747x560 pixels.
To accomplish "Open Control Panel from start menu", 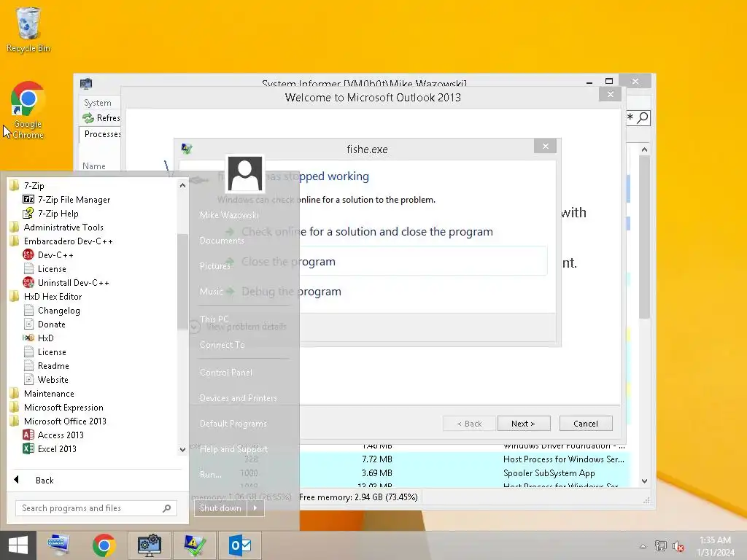I will point(226,373).
